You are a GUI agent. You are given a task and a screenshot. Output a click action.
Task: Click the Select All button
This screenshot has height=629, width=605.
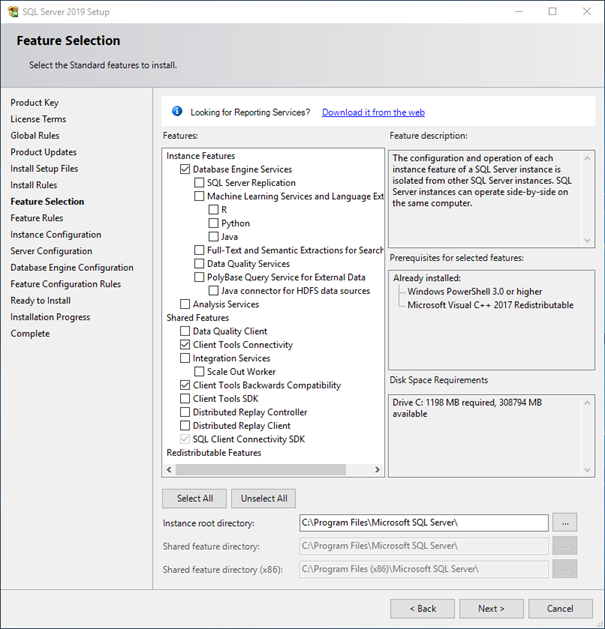(x=195, y=498)
